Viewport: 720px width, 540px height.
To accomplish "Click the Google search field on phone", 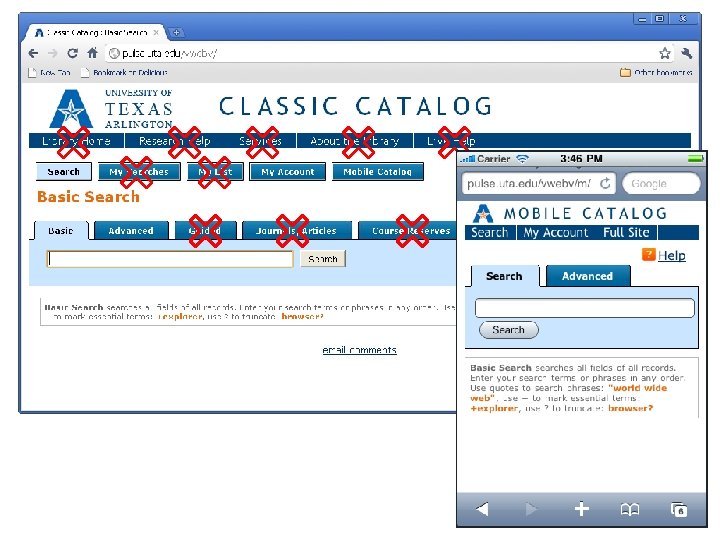I will (x=661, y=184).
